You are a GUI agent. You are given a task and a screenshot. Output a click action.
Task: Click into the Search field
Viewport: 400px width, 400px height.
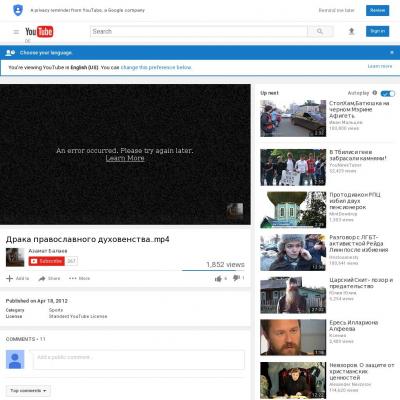pos(199,31)
